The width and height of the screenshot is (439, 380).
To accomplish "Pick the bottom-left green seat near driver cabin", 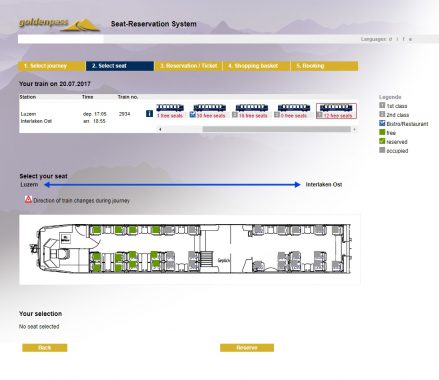I will tap(96, 267).
